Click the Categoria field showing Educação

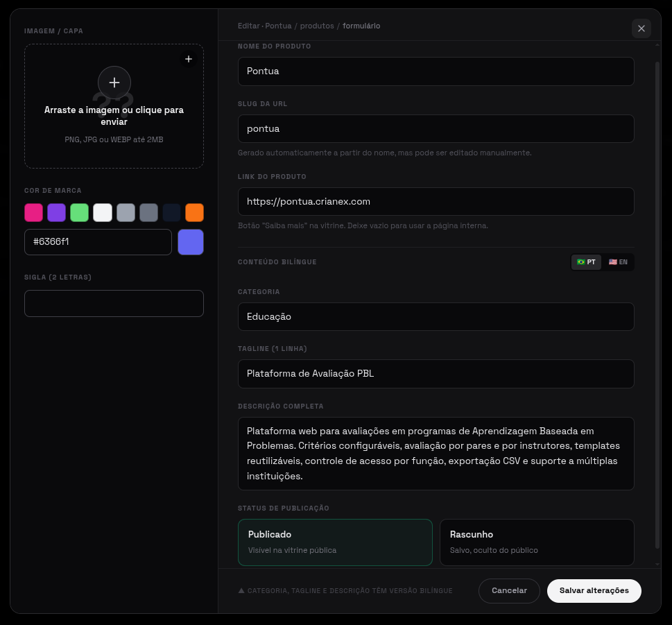tap(436, 317)
